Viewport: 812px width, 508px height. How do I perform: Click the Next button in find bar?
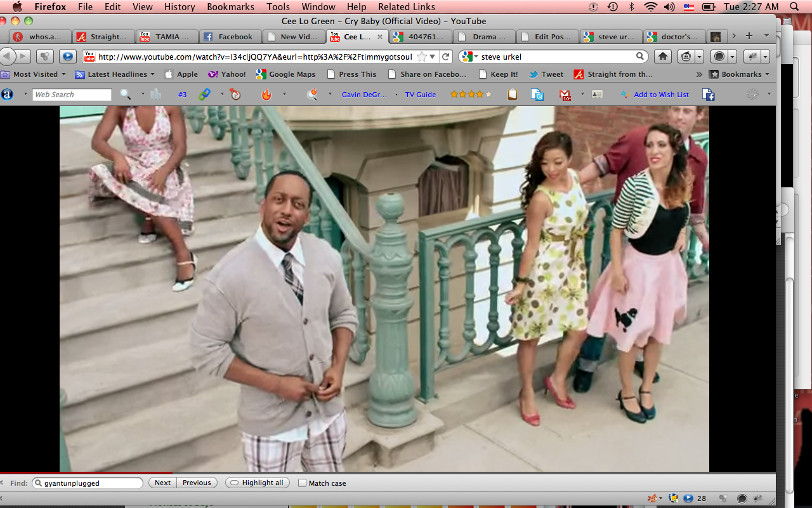(x=162, y=483)
